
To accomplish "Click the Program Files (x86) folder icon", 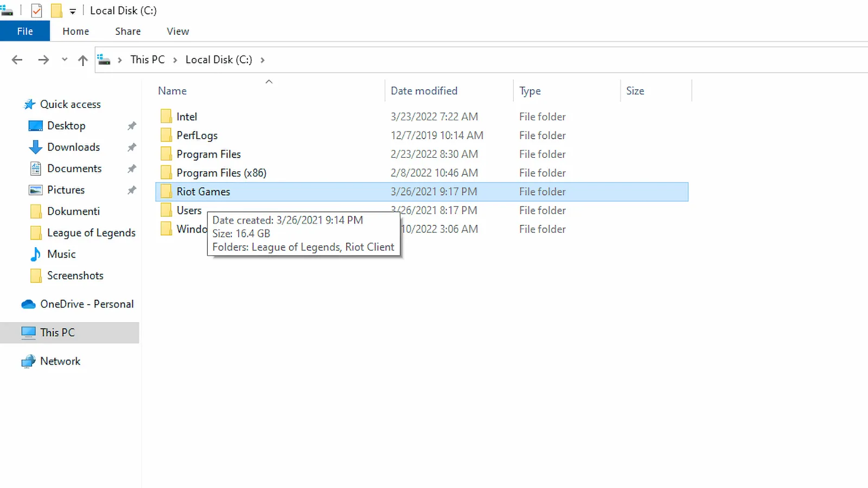I will (x=166, y=173).
